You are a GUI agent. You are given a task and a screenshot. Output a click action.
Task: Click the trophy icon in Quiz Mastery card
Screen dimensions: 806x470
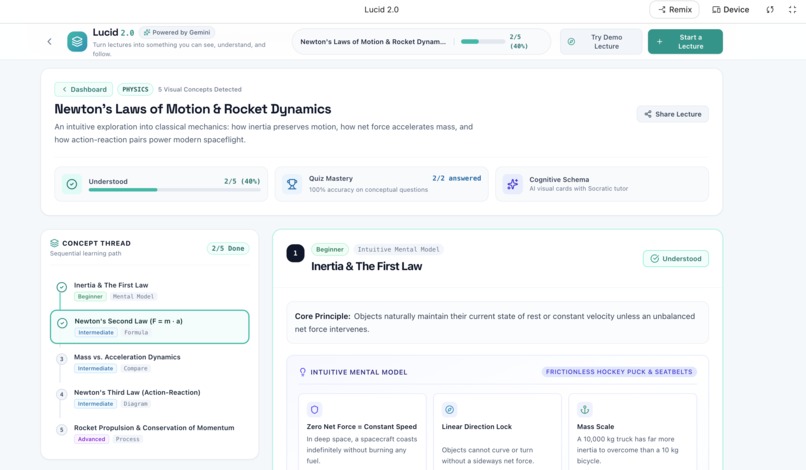[292, 184]
